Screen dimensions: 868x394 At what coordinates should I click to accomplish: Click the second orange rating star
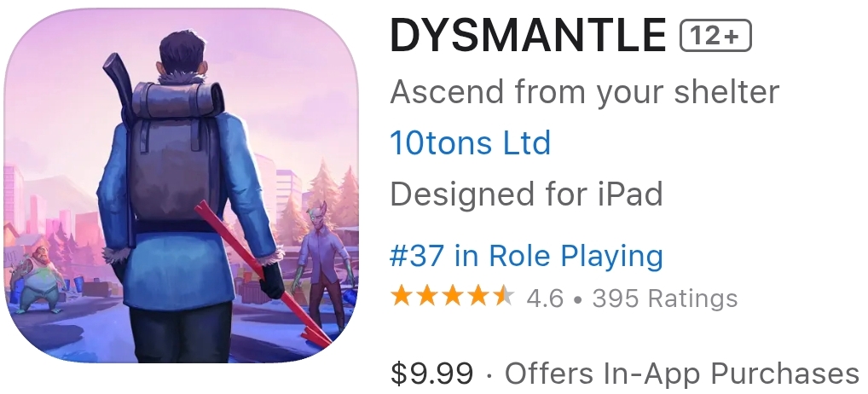427,297
